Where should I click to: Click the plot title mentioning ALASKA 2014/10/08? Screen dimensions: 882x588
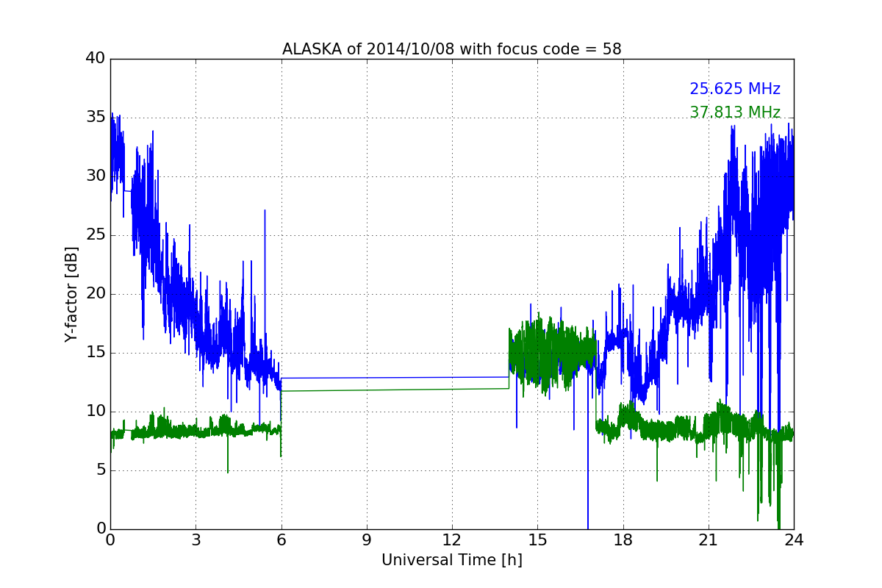451,49
